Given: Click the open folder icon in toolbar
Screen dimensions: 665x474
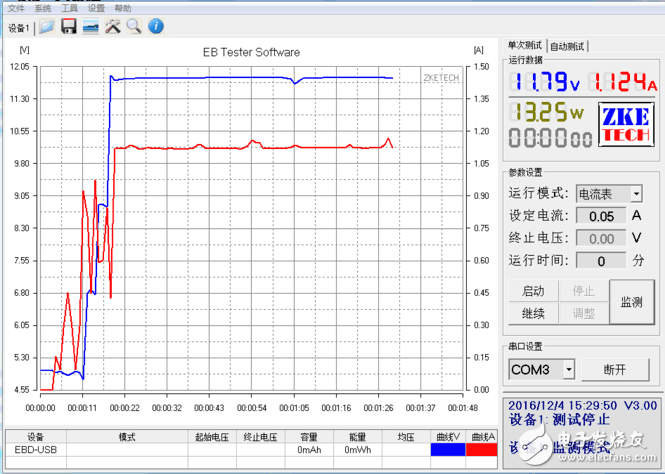Looking at the screenshot, I should click(46, 26).
